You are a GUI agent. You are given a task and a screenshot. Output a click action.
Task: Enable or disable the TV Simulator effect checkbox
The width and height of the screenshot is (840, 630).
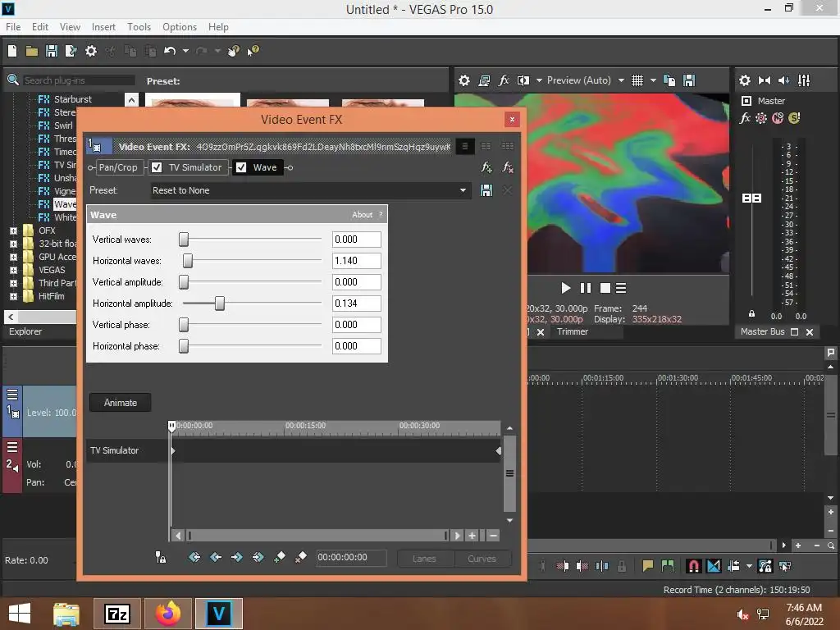[x=157, y=167]
